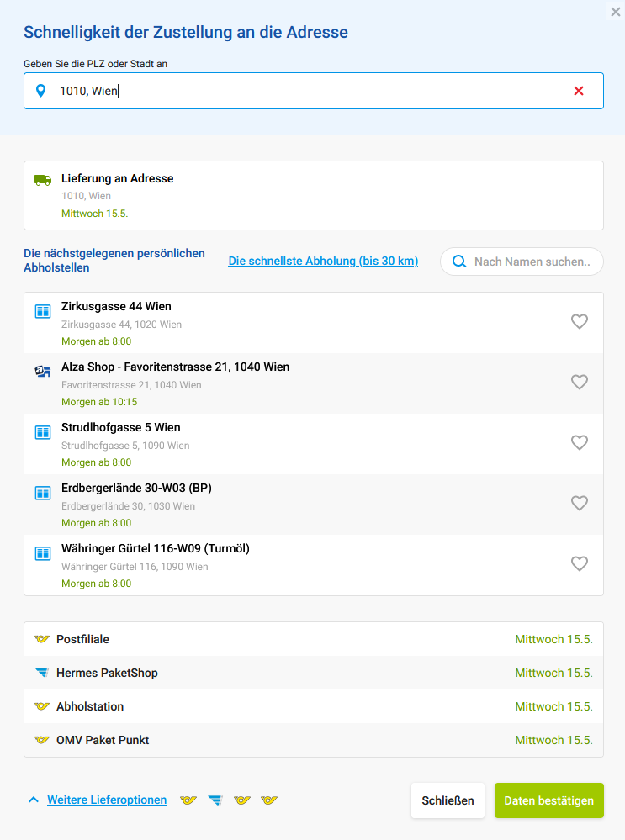Open the Weitere Lieferoptionen link
Screen dimensions: 625x840
coord(107,800)
